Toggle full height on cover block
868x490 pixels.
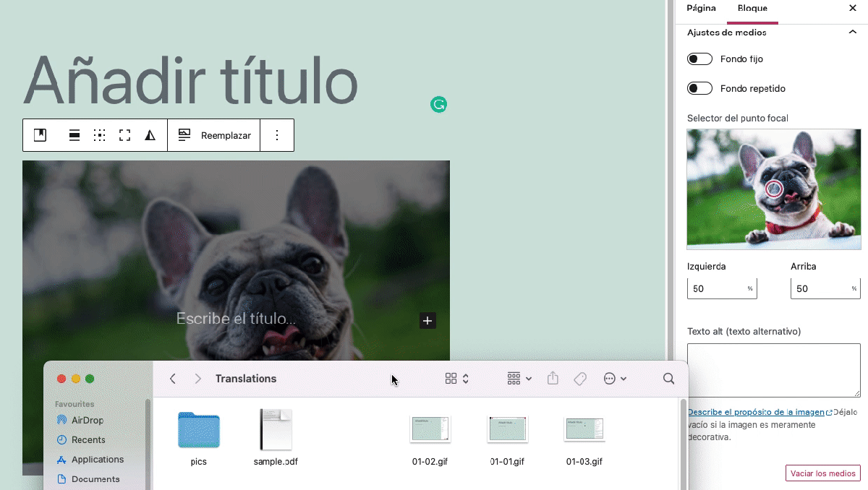124,135
